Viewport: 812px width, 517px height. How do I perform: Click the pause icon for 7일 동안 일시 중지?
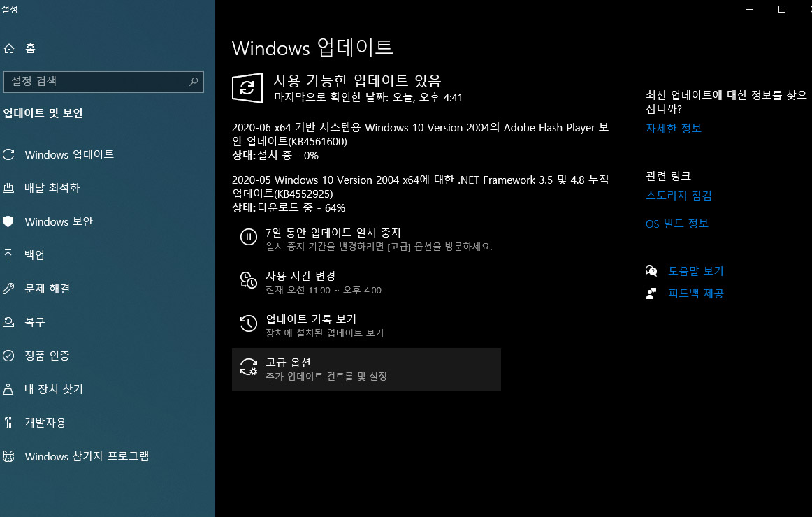click(x=249, y=237)
